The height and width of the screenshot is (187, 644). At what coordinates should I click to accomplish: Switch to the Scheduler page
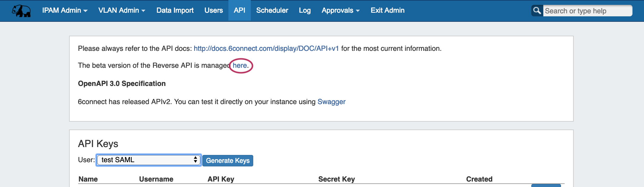tap(272, 10)
